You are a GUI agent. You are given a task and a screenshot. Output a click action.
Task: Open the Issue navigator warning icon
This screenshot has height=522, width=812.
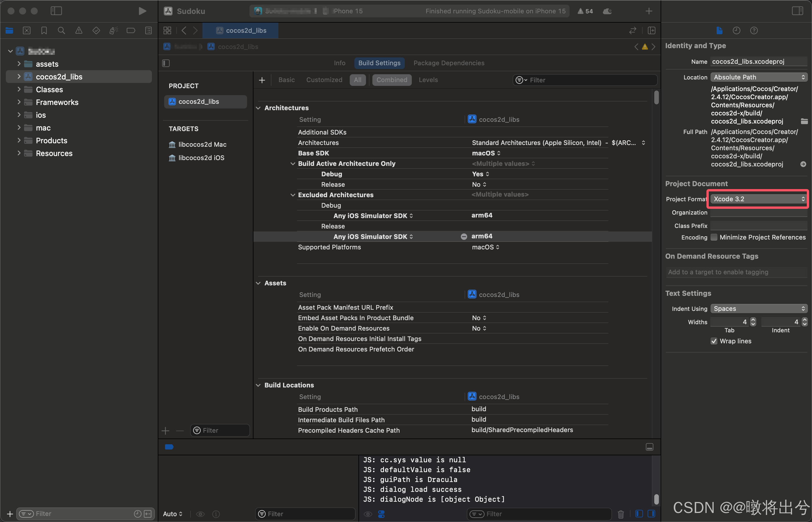tap(79, 30)
